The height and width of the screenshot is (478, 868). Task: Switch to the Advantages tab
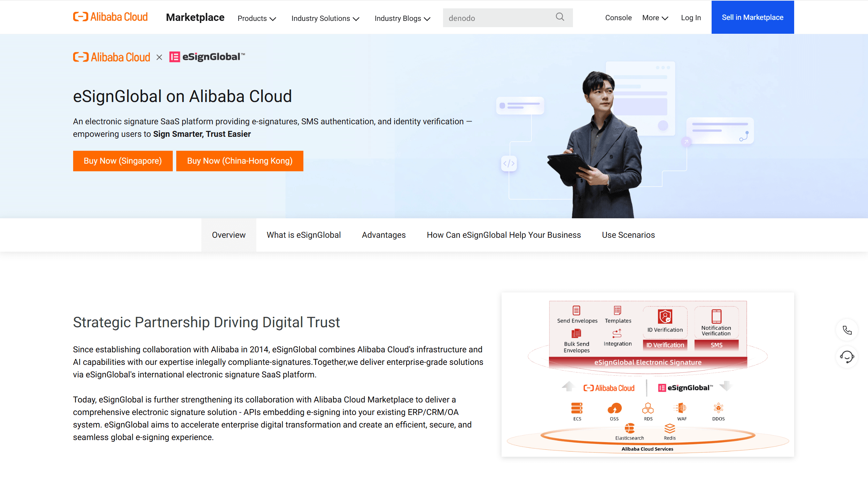coord(383,235)
